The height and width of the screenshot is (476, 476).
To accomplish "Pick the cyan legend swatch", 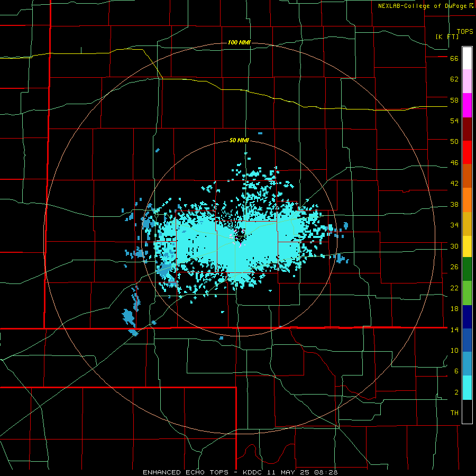I will pos(467,388).
